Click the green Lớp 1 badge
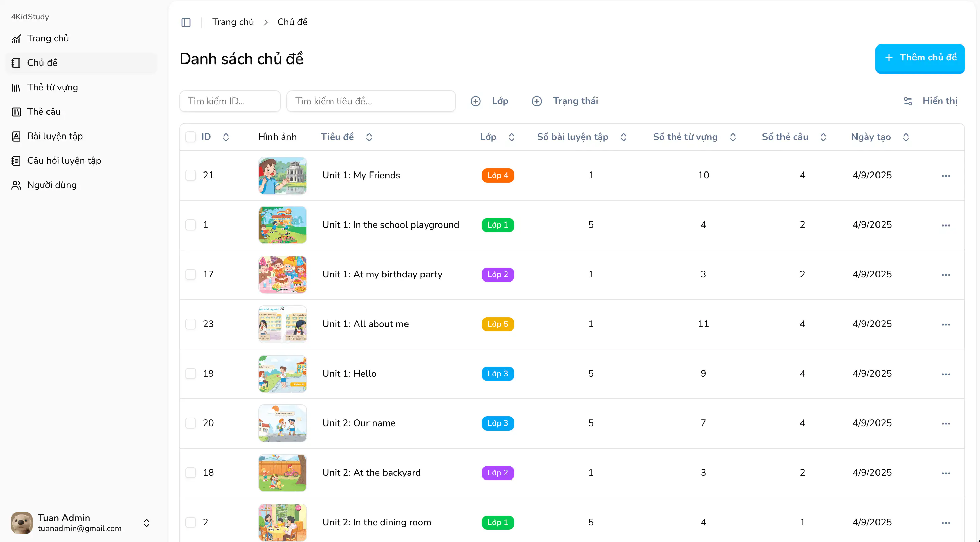980x542 pixels. [497, 224]
